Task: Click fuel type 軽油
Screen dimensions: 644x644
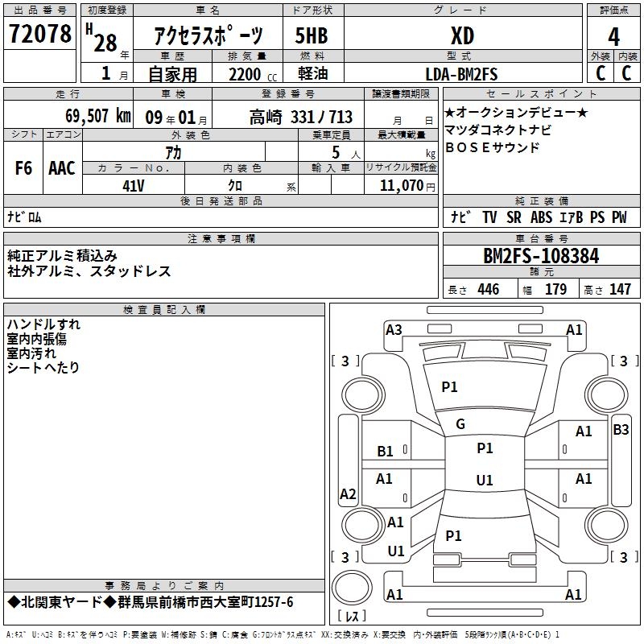Action: pos(313,73)
